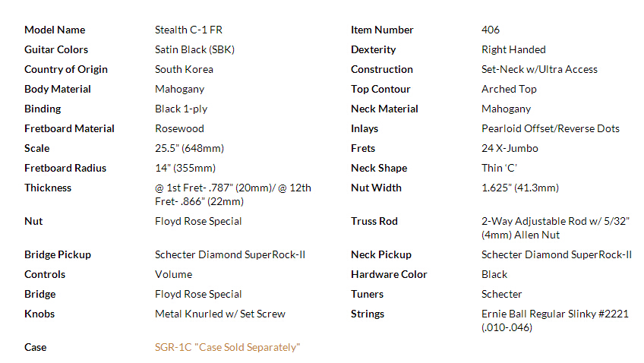Screen dimensions: 644x363
Task: Select the Right Handed dexterity value
Action: click(x=513, y=49)
